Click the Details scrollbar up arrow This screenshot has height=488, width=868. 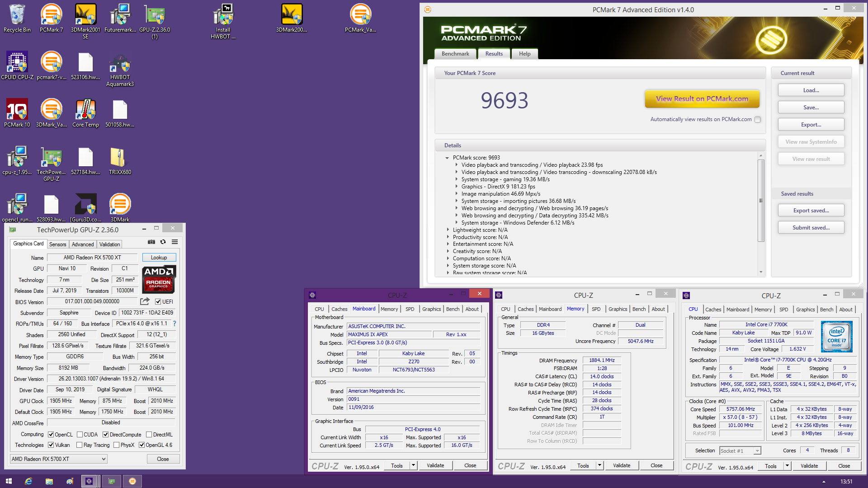[761, 155]
